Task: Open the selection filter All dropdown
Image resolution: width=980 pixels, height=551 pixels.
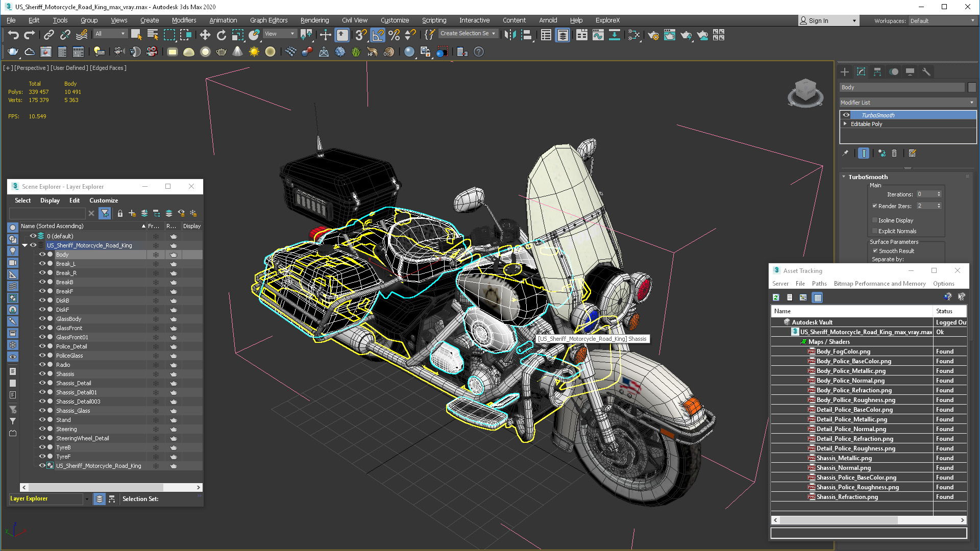Action: [x=110, y=34]
